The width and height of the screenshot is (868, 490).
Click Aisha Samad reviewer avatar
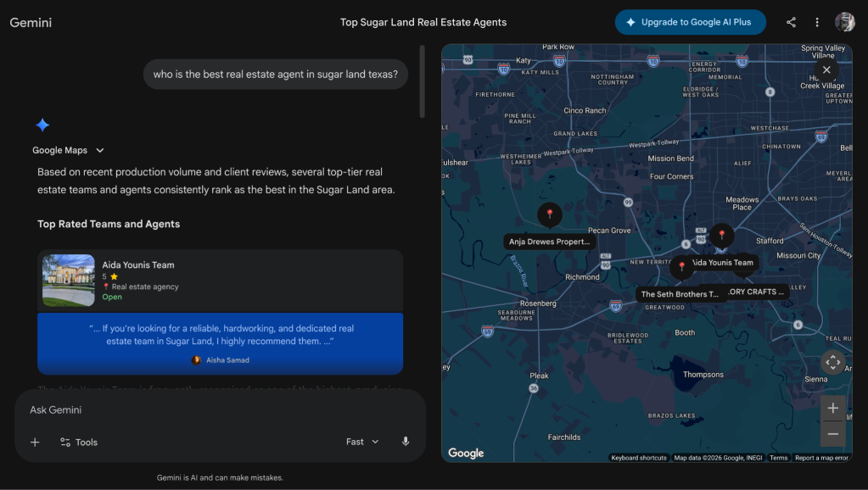pyautogui.click(x=196, y=360)
